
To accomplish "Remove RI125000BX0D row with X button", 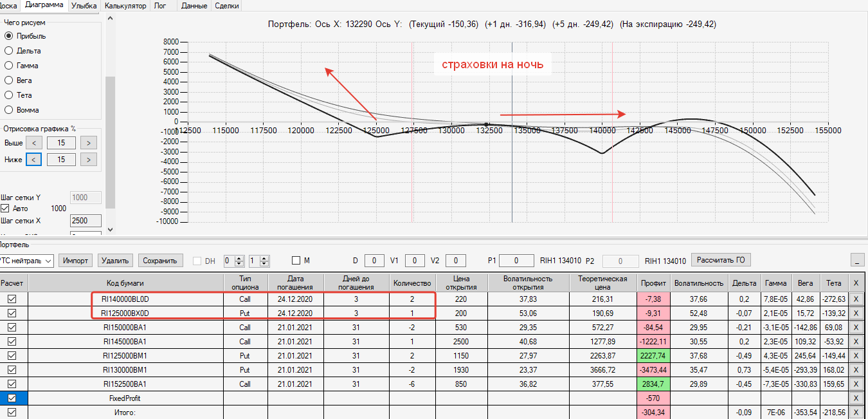I will tap(856, 313).
